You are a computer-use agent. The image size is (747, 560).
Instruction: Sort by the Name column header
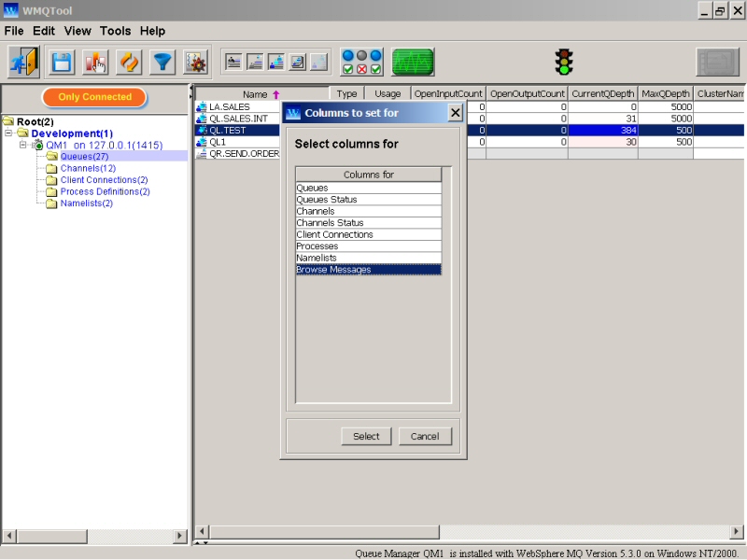click(x=261, y=94)
